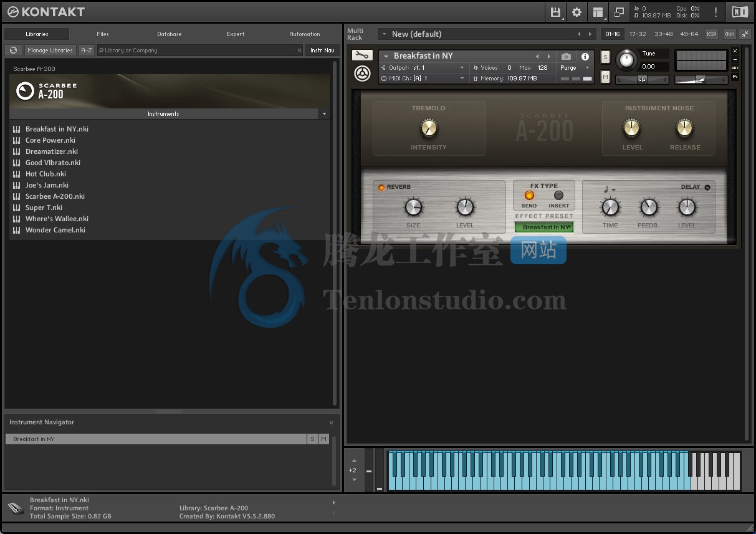Open Kontakt options via the gear icon

pyautogui.click(x=577, y=11)
